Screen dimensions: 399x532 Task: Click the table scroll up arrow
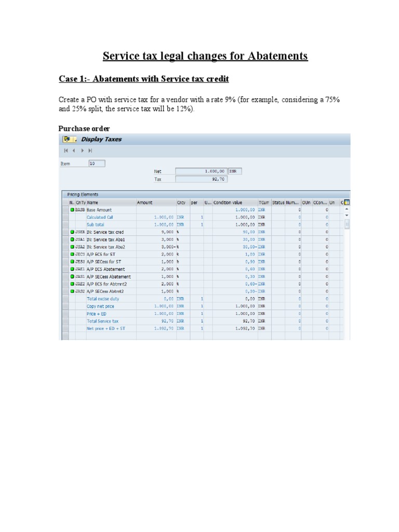pyautogui.click(x=347, y=209)
